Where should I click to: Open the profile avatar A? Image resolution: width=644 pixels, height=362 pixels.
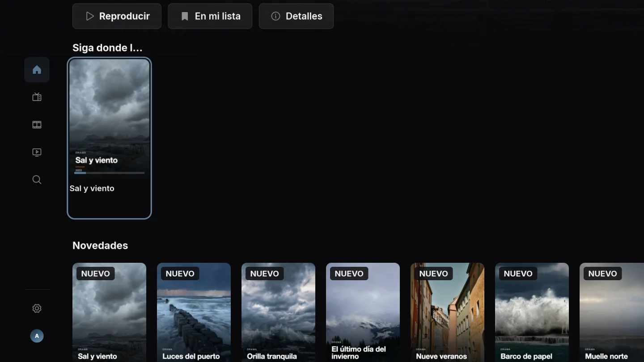click(37, 336)
